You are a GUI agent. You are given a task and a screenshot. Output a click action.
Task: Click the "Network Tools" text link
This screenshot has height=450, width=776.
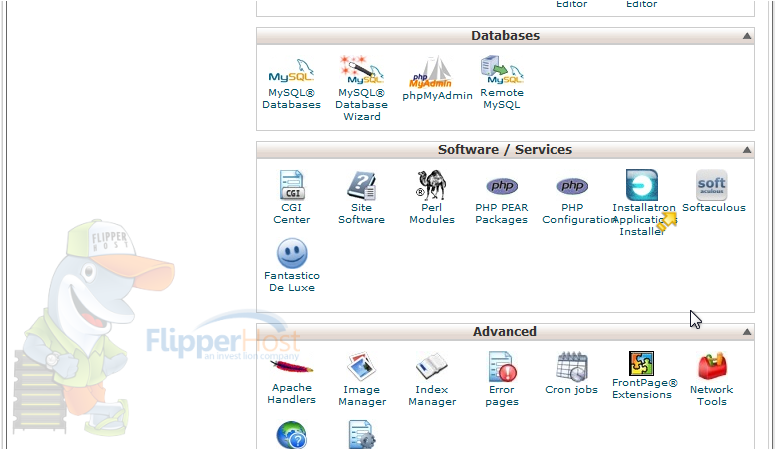point(712,396)
